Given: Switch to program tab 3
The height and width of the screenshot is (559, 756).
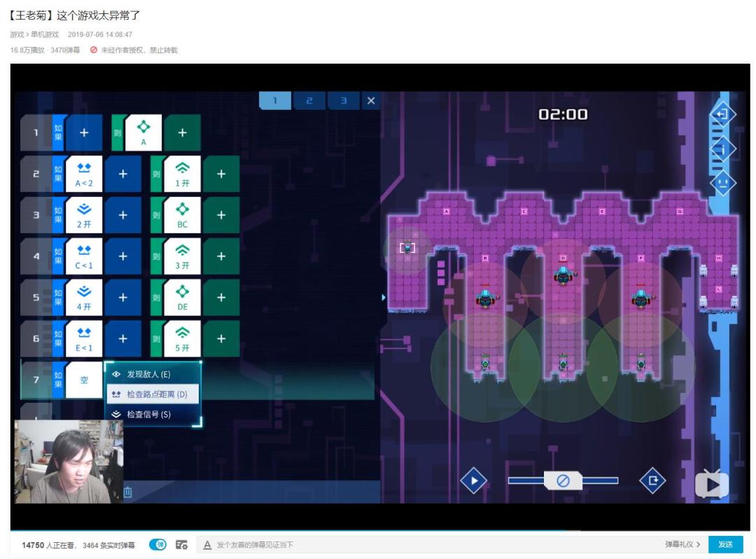Looking at the screenshot, I should (343, 101).
